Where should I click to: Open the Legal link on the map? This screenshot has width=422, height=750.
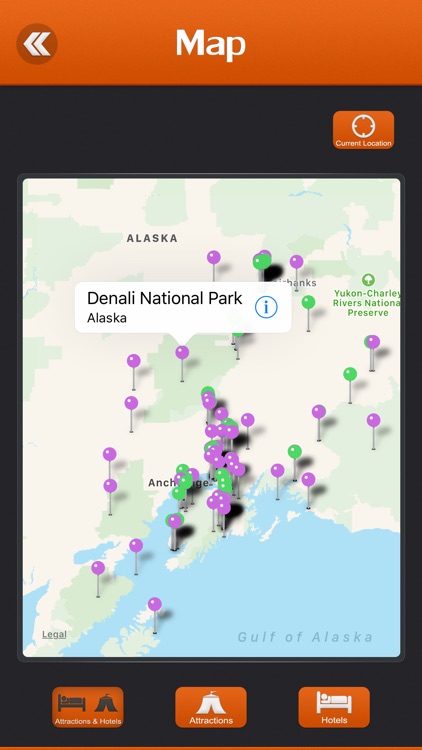54,634
